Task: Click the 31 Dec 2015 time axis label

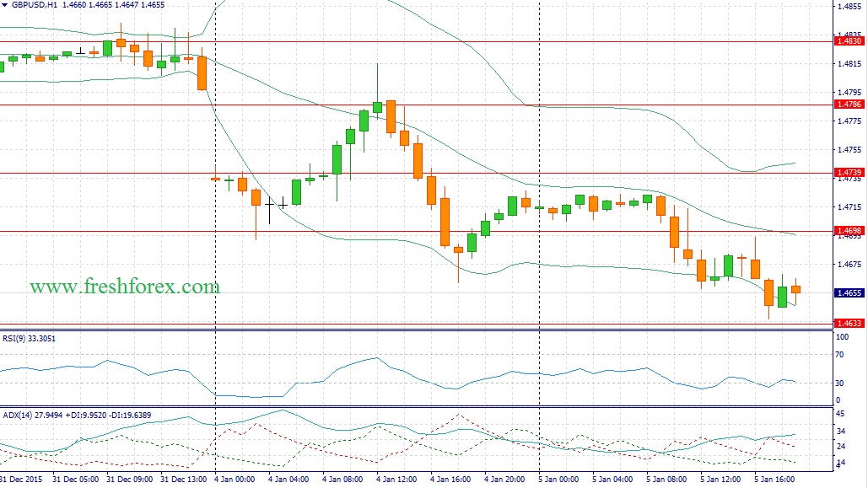Action: 21,479
